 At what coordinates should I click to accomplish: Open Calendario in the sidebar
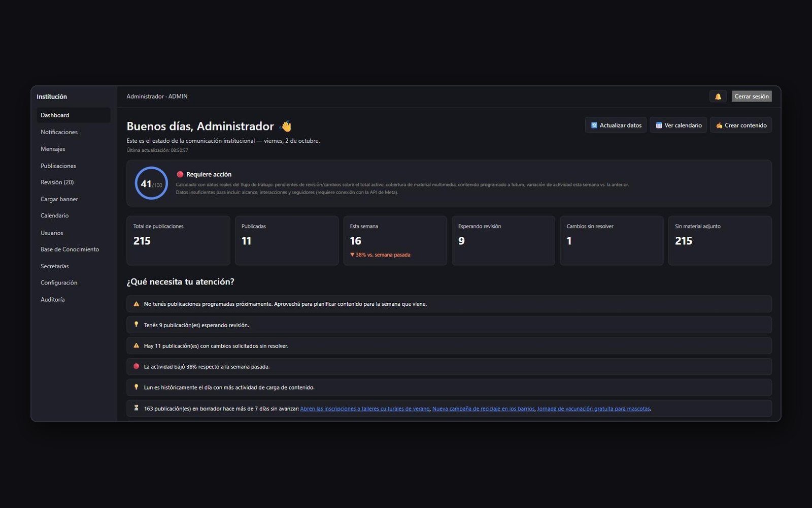click(73, 216)
